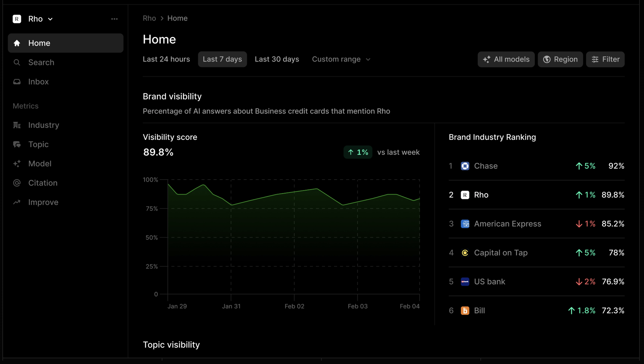Screen dimensions: 644x364
Task: Expand the Custom range dropdown
Action: coord(341,59)
